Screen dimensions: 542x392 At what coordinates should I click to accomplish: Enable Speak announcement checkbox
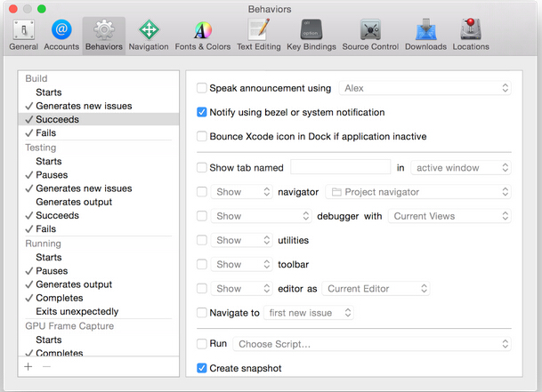202,89
